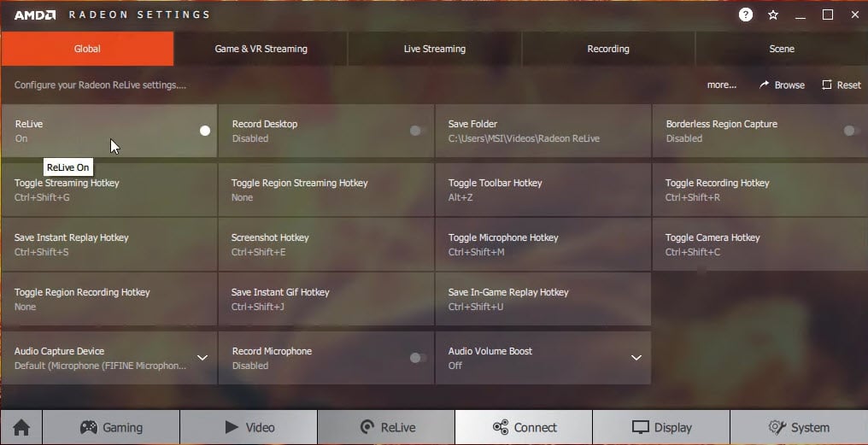Click the Connect nodes icon
868x445 pixels.
[x=501, y=427]
